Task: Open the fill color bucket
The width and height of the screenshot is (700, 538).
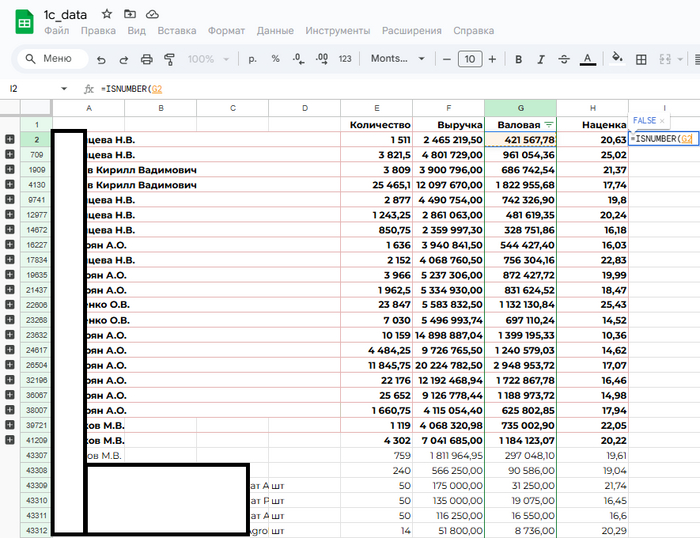Action: (x=616, y=59)
